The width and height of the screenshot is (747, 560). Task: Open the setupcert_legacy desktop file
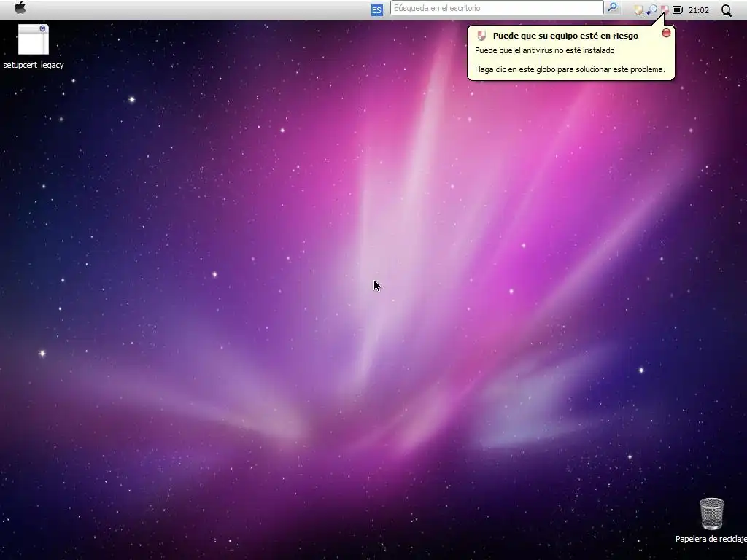[x=34, y=46]
